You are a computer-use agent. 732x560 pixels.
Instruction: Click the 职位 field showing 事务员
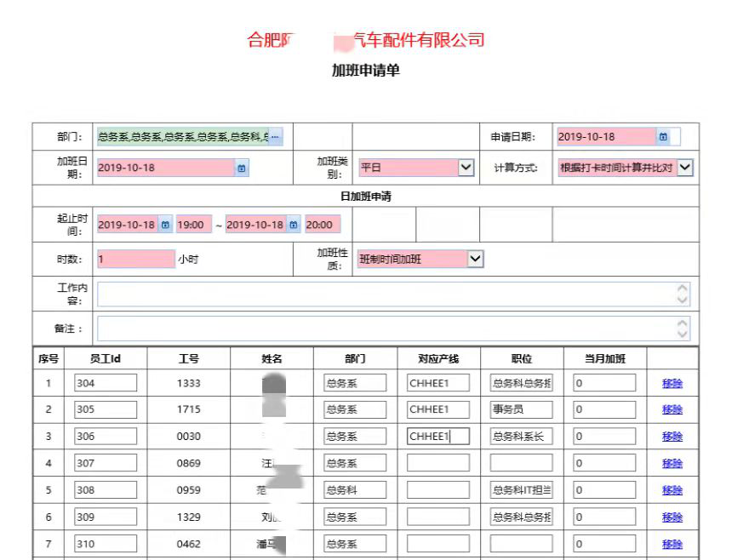click(520, 409)
